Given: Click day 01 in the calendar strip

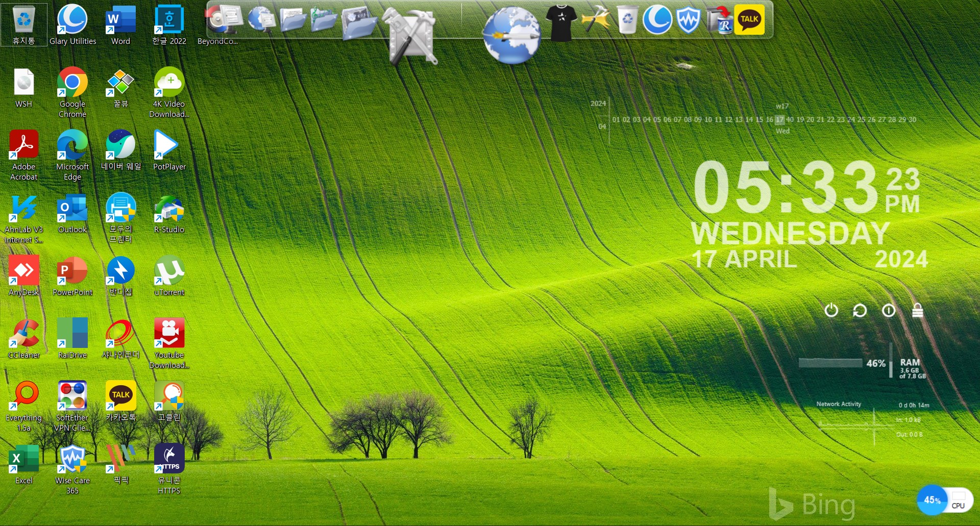Looking at the screenshot, I should (616, 119).
